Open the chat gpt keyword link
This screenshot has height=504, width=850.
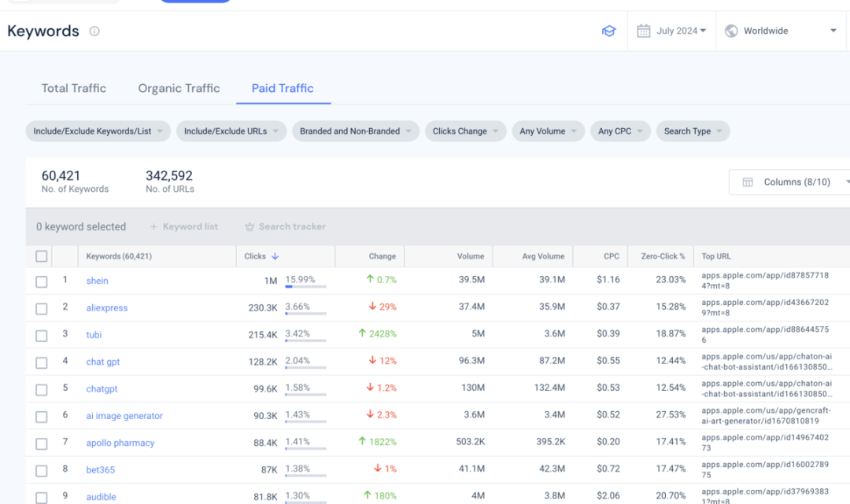pos(103,362)
